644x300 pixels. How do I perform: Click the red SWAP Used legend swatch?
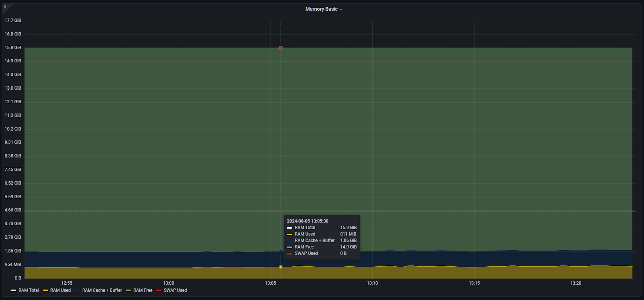click(x=159, y=290)
